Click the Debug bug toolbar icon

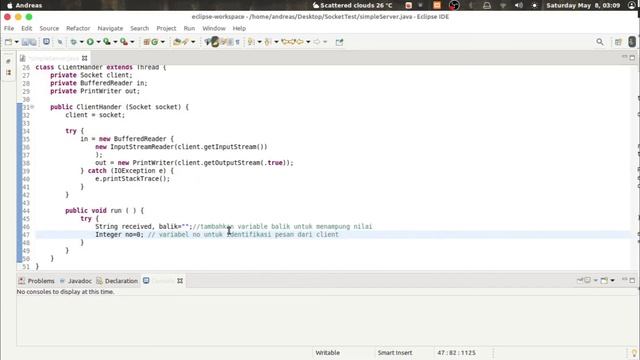tap(73, 42)
